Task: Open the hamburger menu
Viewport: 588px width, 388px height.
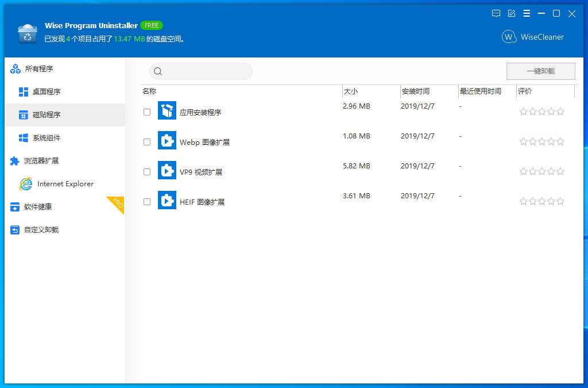Action: point(527,13)
